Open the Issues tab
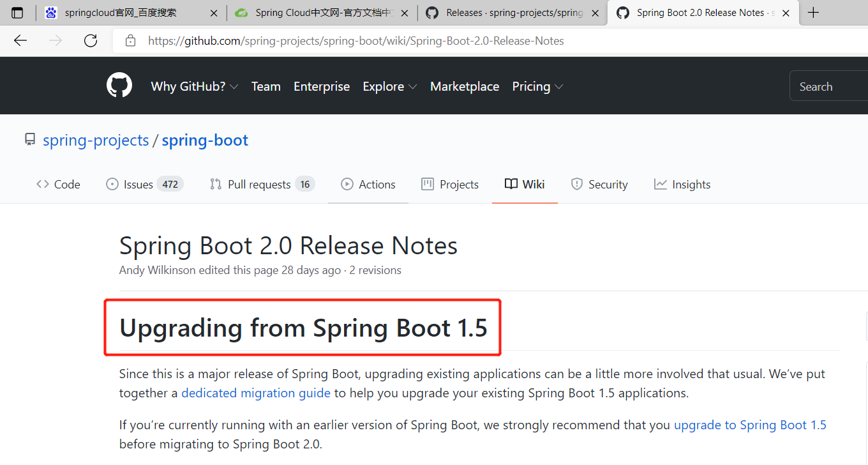 145,184
